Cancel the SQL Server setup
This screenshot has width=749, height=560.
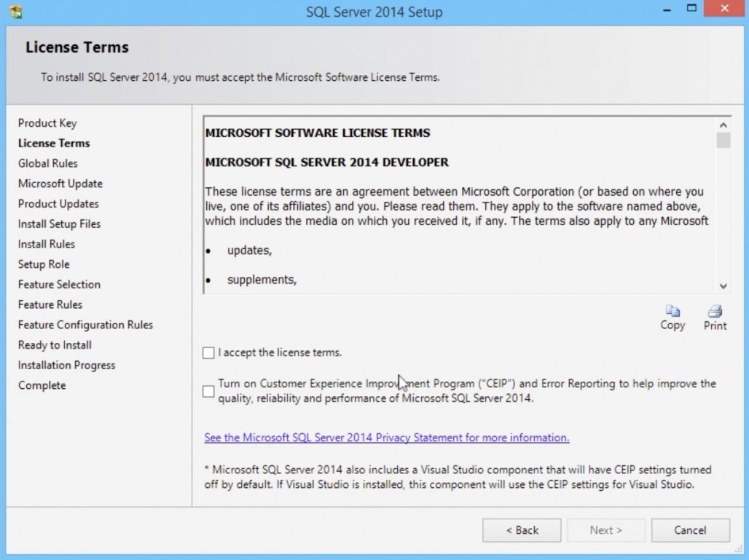[x=690, y=530]
